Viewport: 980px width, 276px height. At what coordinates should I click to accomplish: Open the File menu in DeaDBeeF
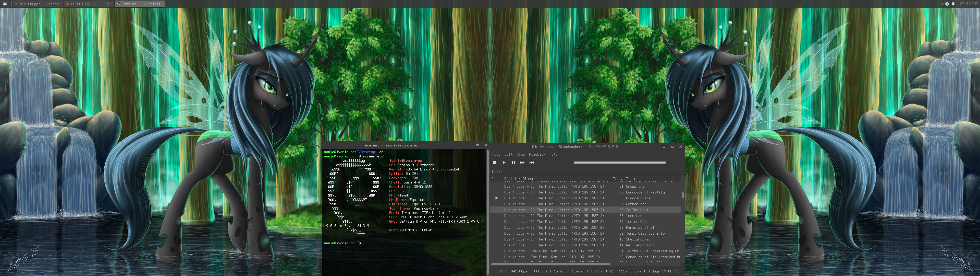(x=496, y=154)
